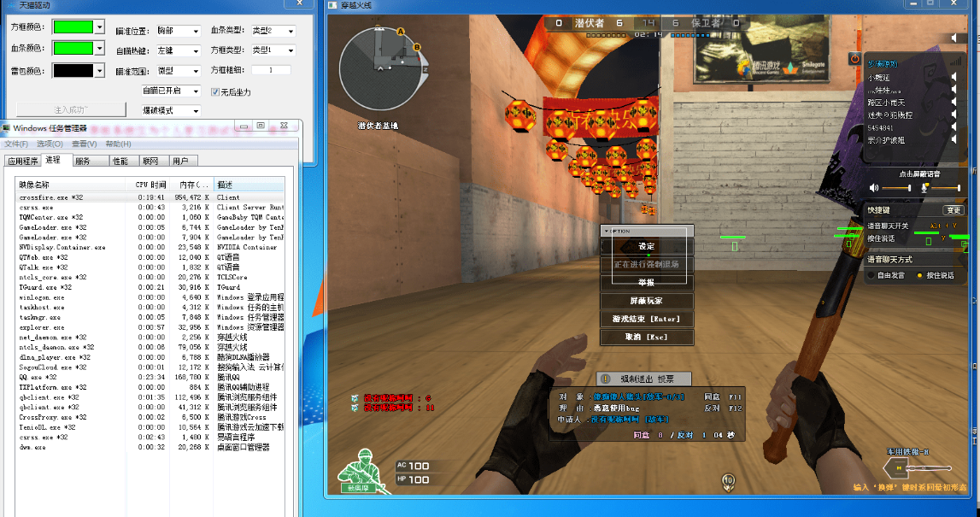The image size is (980, 517).
Task: Click the grenade count icon near bottom center
Action: point(728,481)
